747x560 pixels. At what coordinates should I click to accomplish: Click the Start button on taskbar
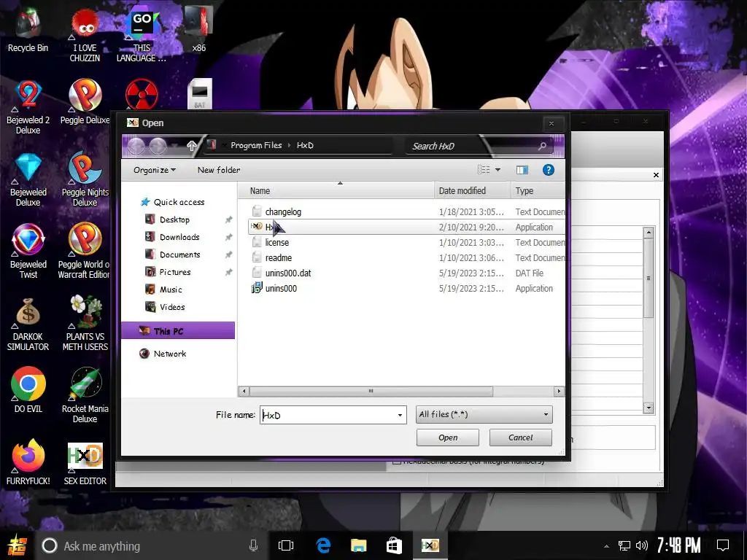click(17, 545)
